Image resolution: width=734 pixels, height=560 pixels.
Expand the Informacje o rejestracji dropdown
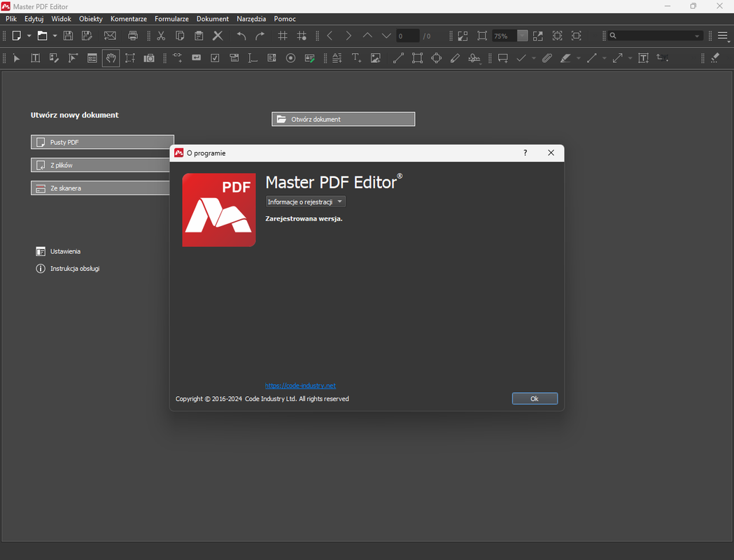pyautogui.click(x=305, y=202)
